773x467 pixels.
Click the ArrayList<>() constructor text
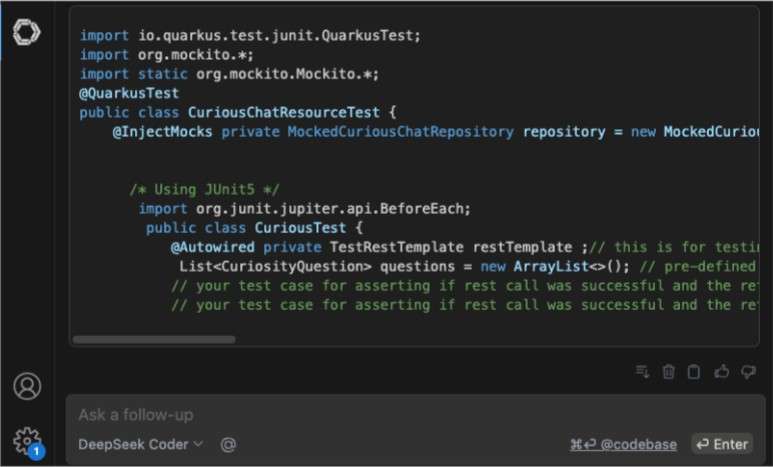pos(569,266)
